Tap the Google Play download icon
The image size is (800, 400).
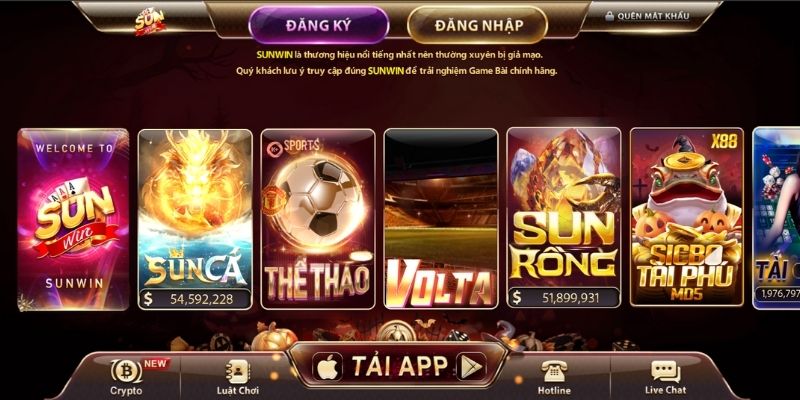pyautogui.click(x=471, y=366)
